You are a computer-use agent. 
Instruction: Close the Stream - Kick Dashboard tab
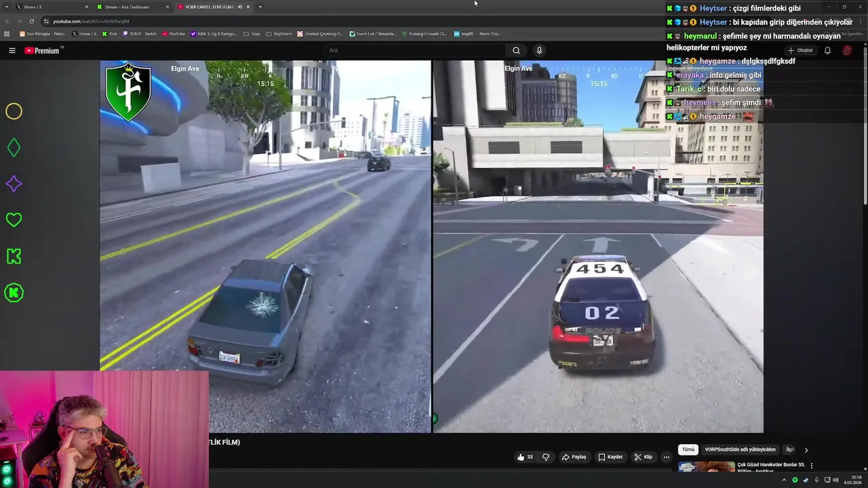click(x=167, y=7)
